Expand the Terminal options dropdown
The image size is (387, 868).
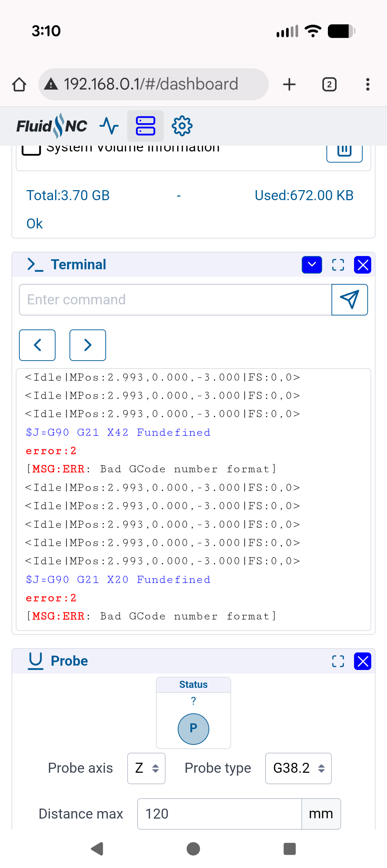click(312, 265)
